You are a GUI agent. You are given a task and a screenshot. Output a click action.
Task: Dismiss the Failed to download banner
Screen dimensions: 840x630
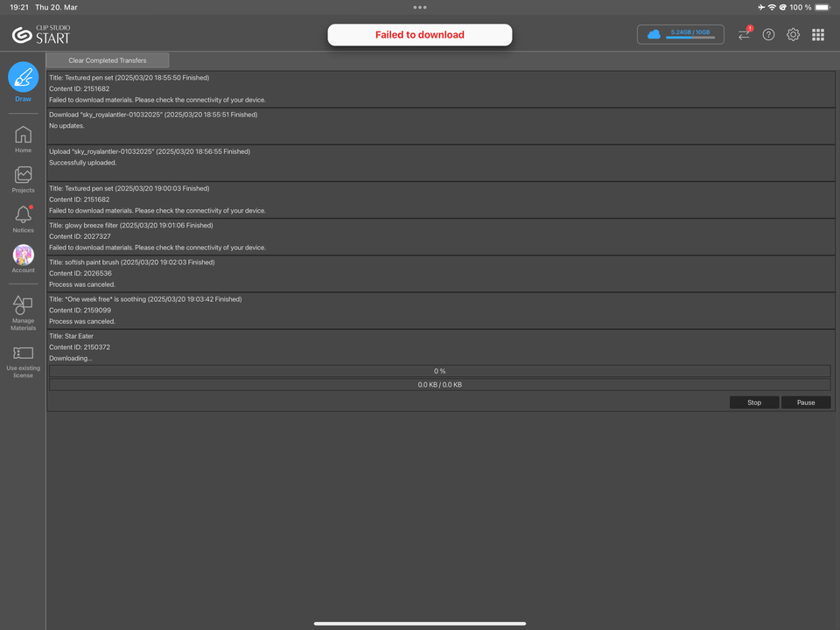click(420, 35)
